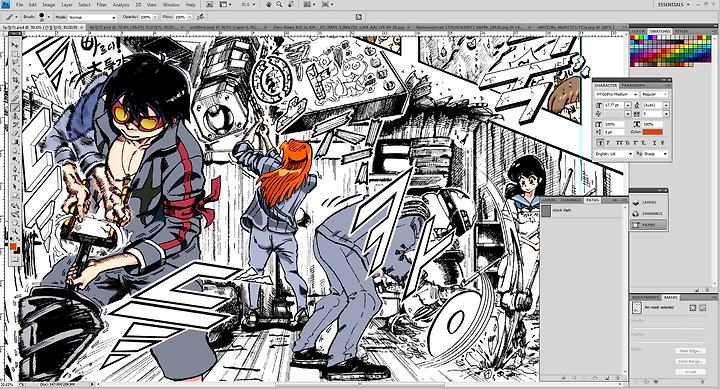Select the Work Path row
The height and width of the screenshot is (389, 720).
click(581, 211)
